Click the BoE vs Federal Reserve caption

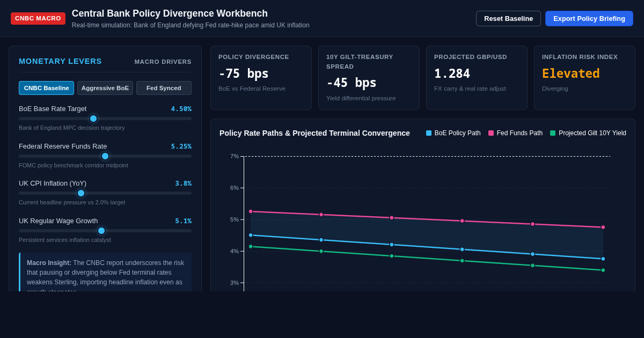(x=252, y=89)
